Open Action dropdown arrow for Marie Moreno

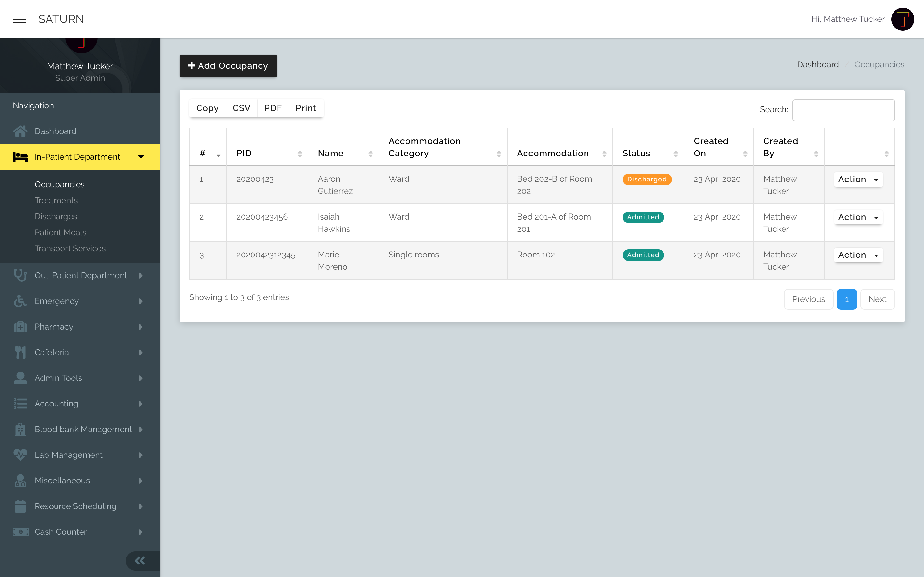876,255
